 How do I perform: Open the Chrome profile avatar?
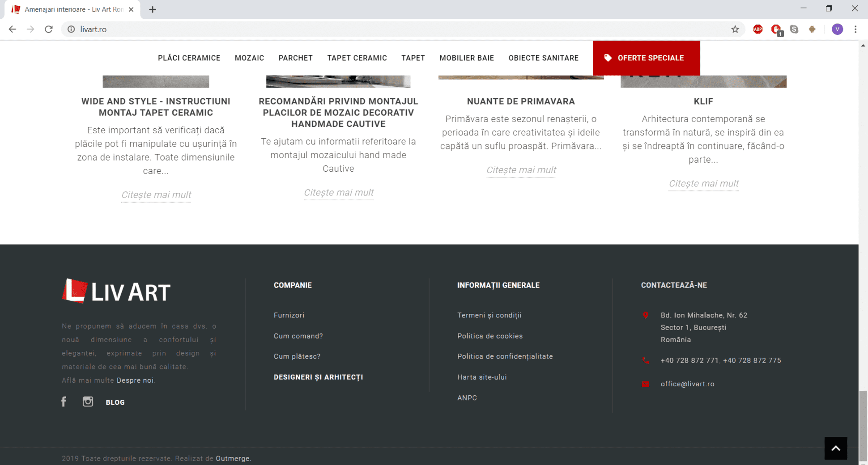(837, 30)
